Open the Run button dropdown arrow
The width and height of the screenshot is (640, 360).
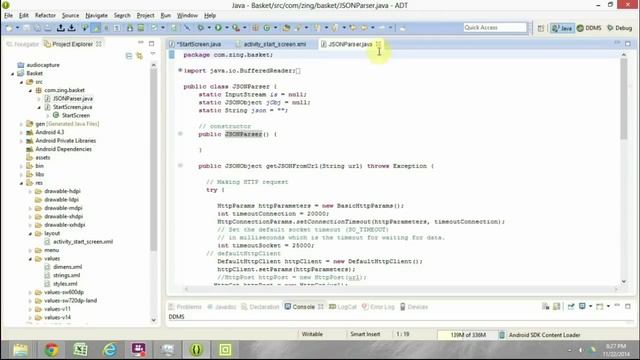pyautogui.click(x=227, y=28)
